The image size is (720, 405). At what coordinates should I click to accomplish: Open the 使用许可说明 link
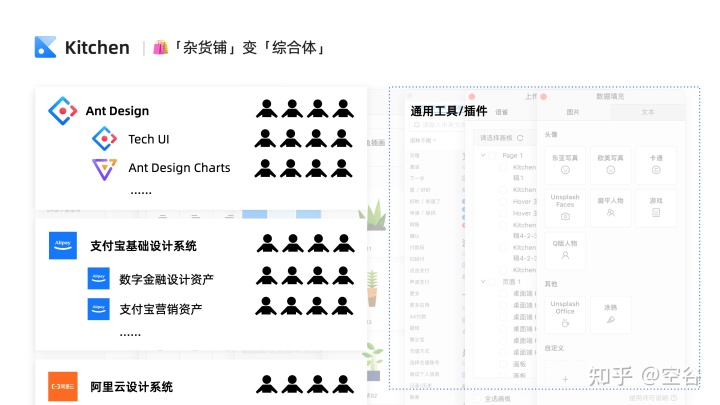click(x=648, y=398)
